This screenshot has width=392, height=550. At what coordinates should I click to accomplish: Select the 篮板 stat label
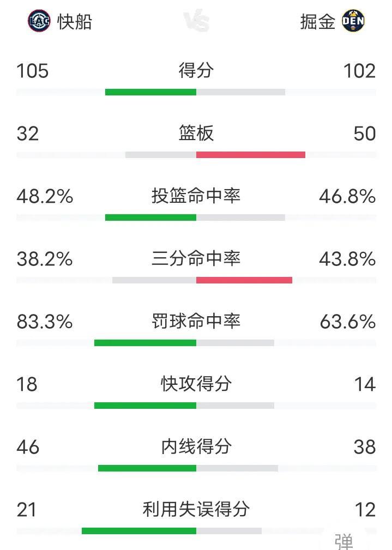point(196,133)
